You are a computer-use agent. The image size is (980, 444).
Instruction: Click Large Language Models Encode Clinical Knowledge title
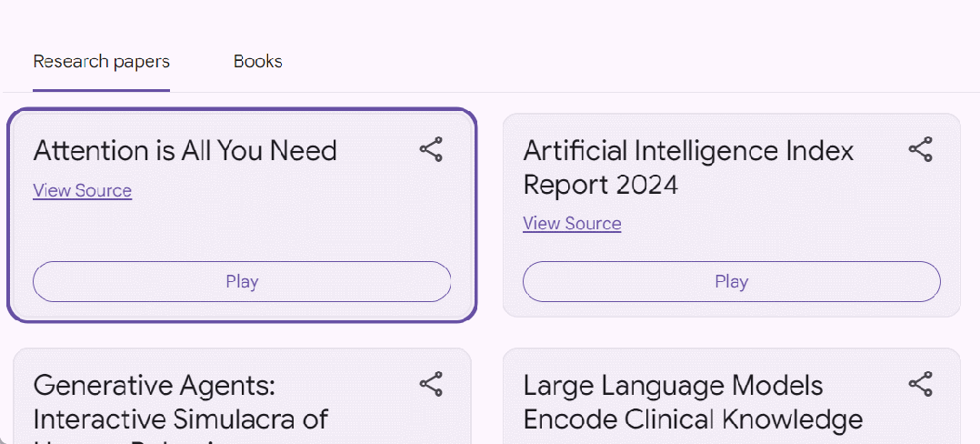click(x=693, y=402)
